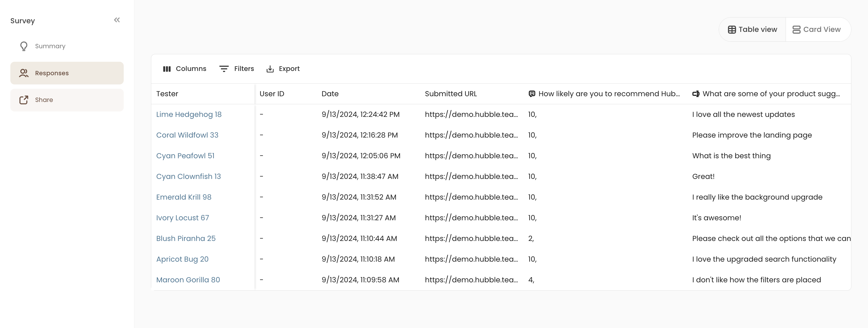
Task: Open tester Maroon Gorilla 80
Action: [188, 280]
